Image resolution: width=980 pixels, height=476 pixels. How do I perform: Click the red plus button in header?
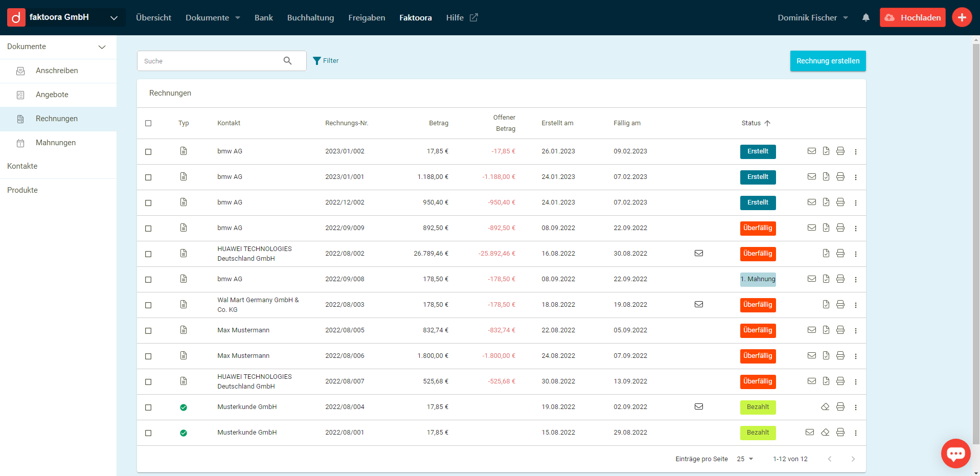[x=962, y=17]
